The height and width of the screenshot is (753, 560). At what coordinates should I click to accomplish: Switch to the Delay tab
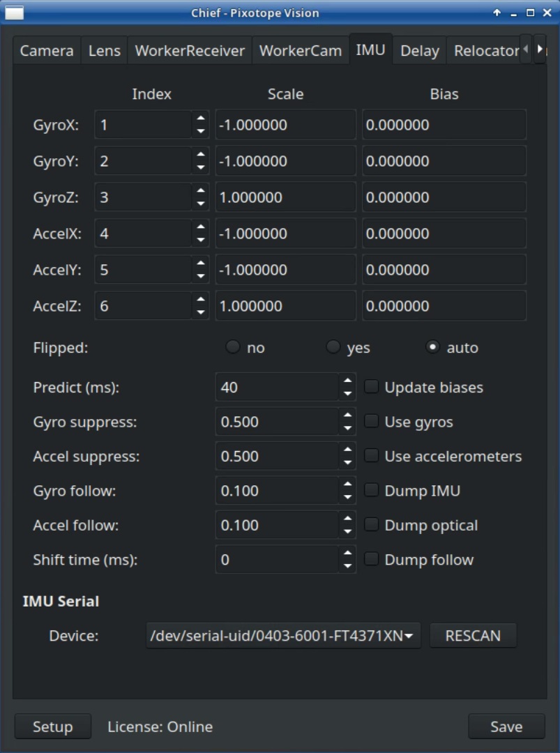point(419,50)
